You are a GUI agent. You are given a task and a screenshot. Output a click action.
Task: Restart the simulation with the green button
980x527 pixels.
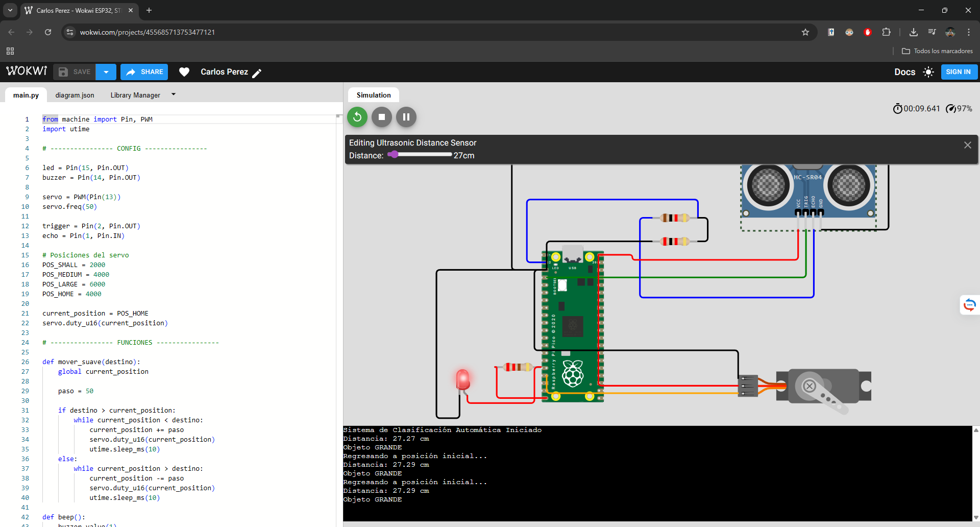pos(357,117)
